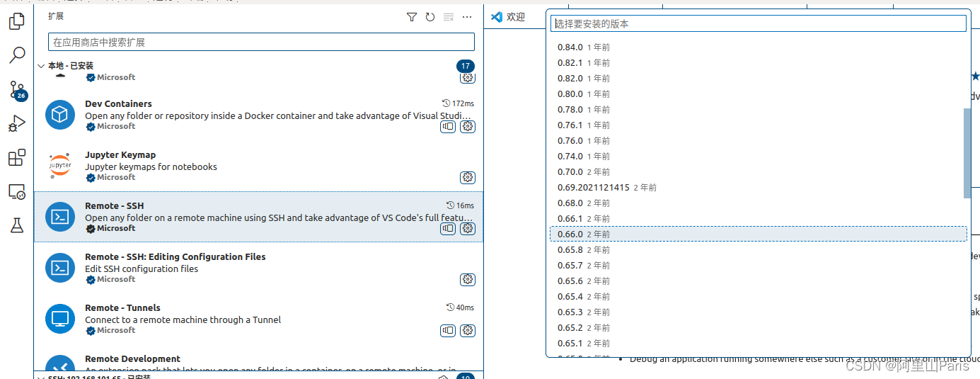Viewport: 980px width, 379px height.
Task: Select version 0.65.6
Action: 758,281
